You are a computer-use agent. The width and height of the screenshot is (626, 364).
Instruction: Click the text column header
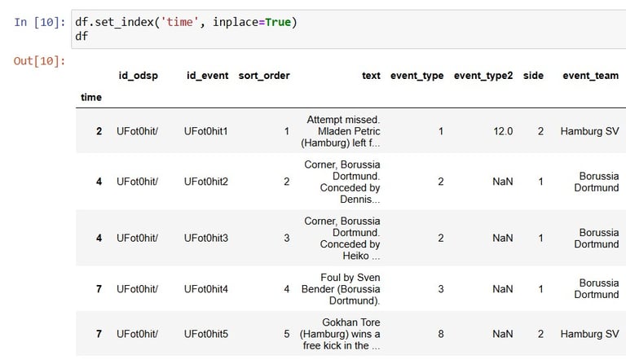point(371,76)
